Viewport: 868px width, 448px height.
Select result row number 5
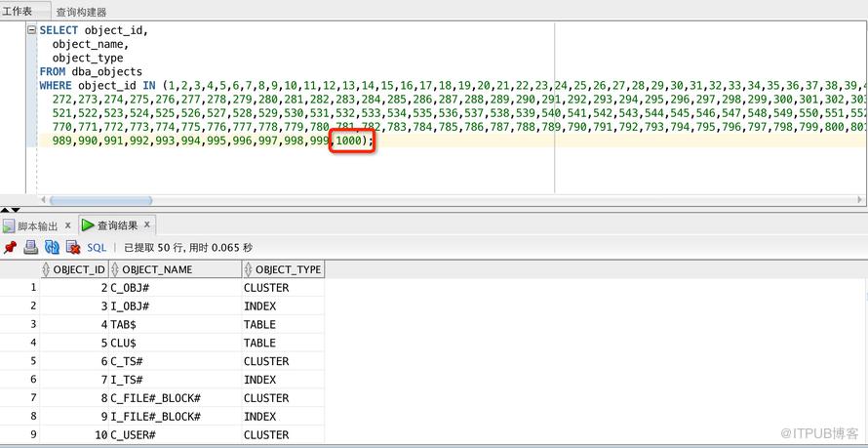(20, 361)
